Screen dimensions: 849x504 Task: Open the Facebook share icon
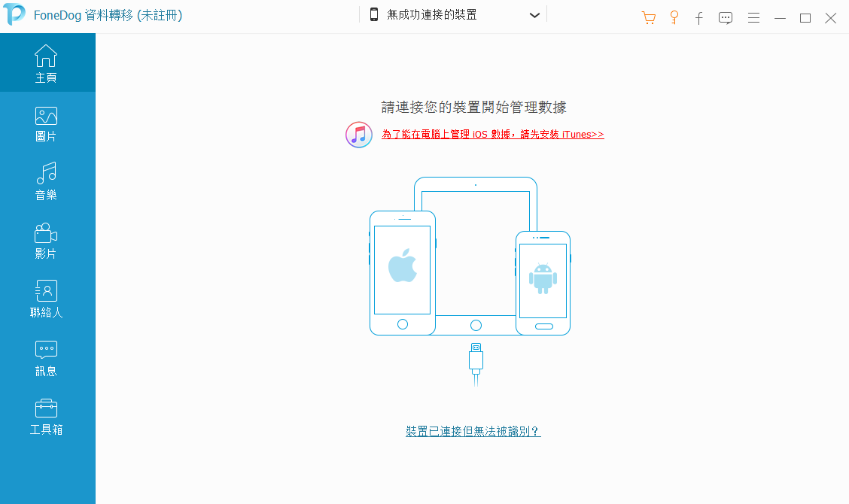pyautogui.click(x=699, y=18)
